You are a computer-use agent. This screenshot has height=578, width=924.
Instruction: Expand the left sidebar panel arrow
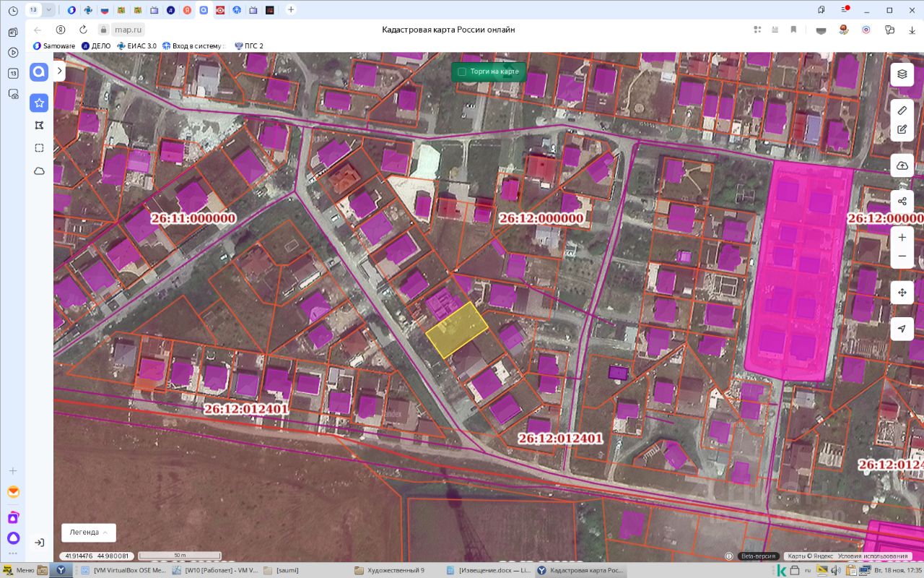(x=59, y=71)
